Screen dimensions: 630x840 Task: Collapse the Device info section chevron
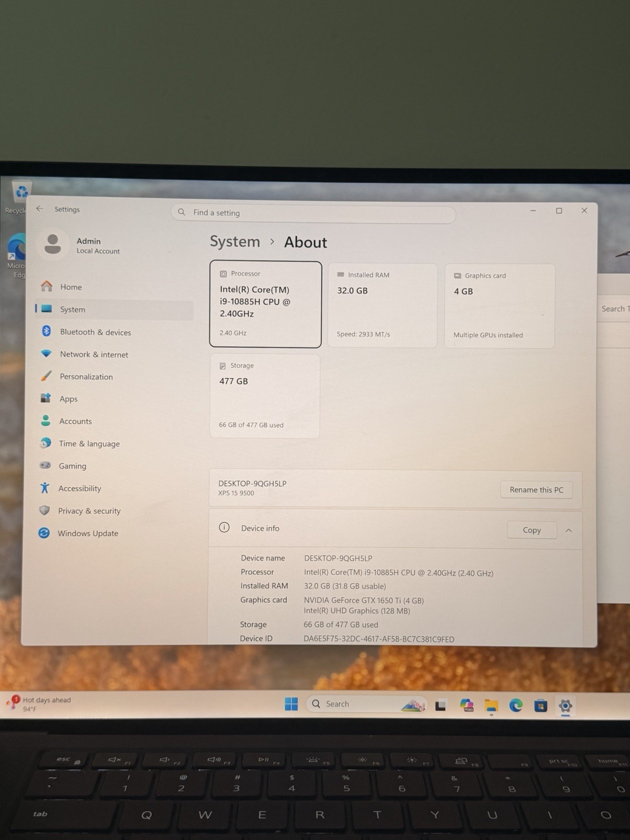(569, 530)
